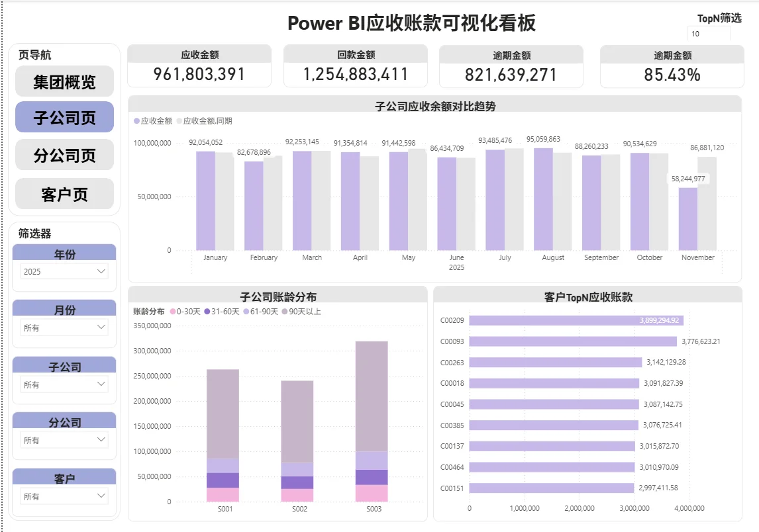The image size is (759, 532).
Task: Open the 分公司 slicer dropdown
Action: [x=64, y=440]
